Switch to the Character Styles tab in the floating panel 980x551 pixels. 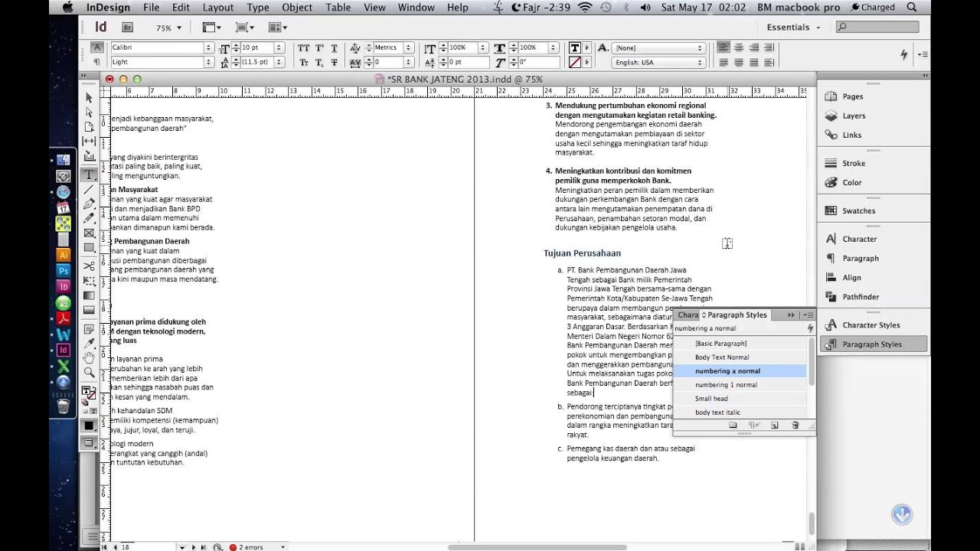click(x=688, y=315)
